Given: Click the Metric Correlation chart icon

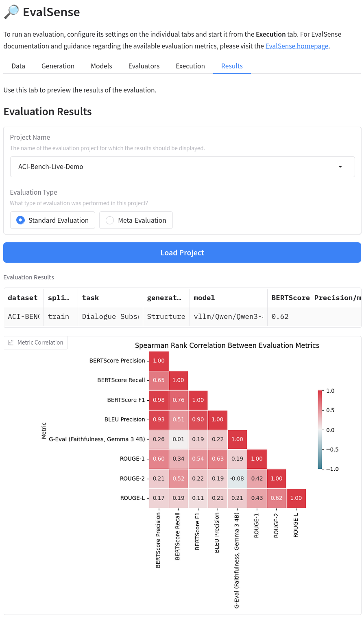Looking at the screenshot, I should [x=11, y=343].
